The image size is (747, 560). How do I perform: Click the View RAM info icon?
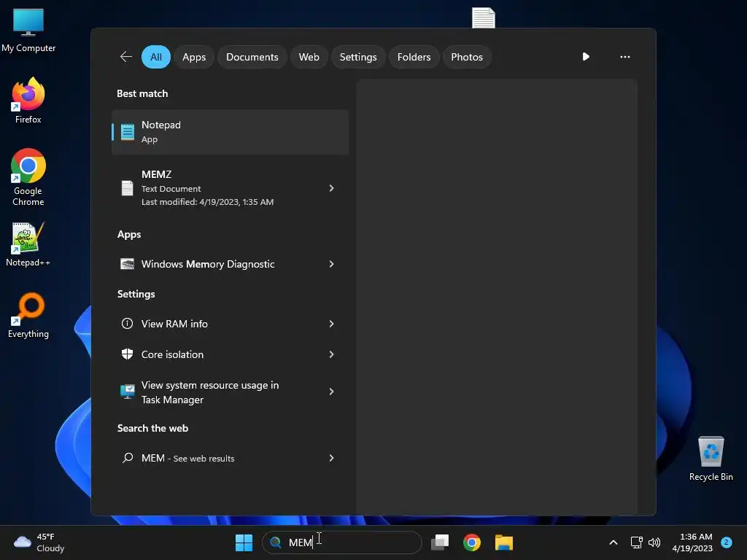tap(127, 324)
